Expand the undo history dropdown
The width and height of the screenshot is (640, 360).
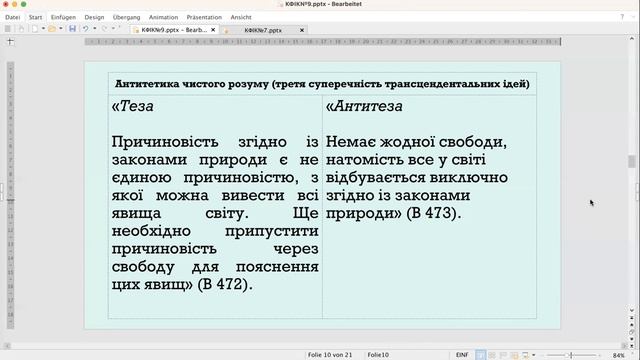tap(95, 29)
